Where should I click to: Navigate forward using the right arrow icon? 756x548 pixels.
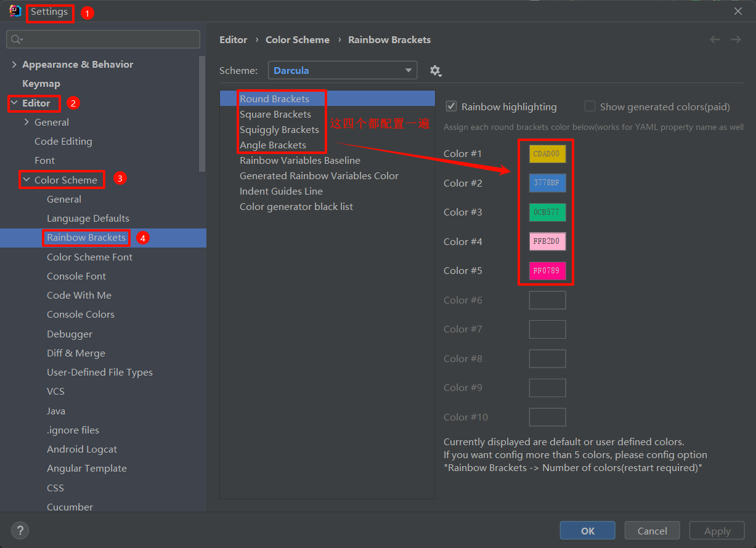736,39
